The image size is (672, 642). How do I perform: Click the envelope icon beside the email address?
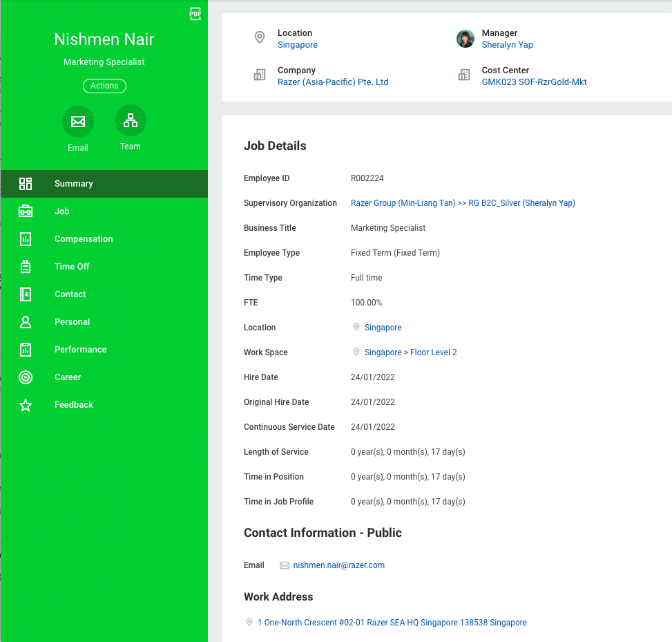285,565
